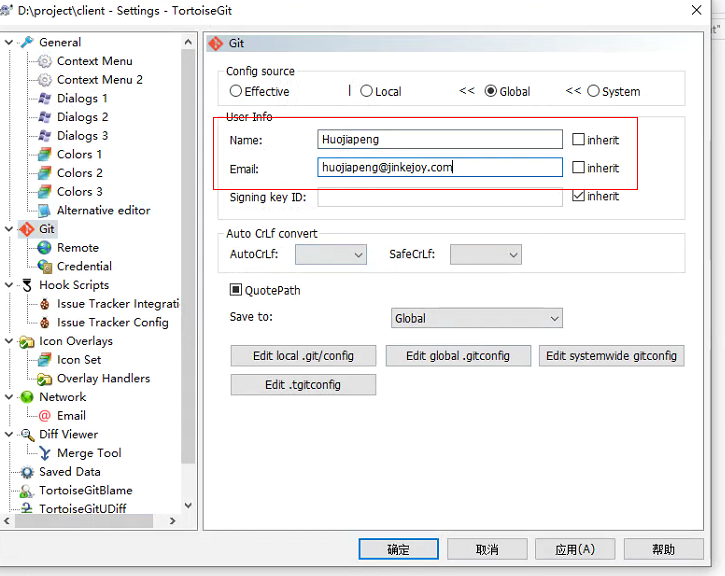Select the Local config source radio
Image resolution: width=725 pixels, height=576 pixels.
click(366, 91)
